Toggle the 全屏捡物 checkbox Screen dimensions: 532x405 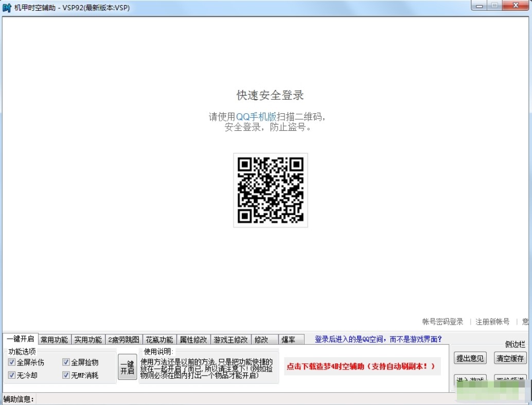coord(66,362)
